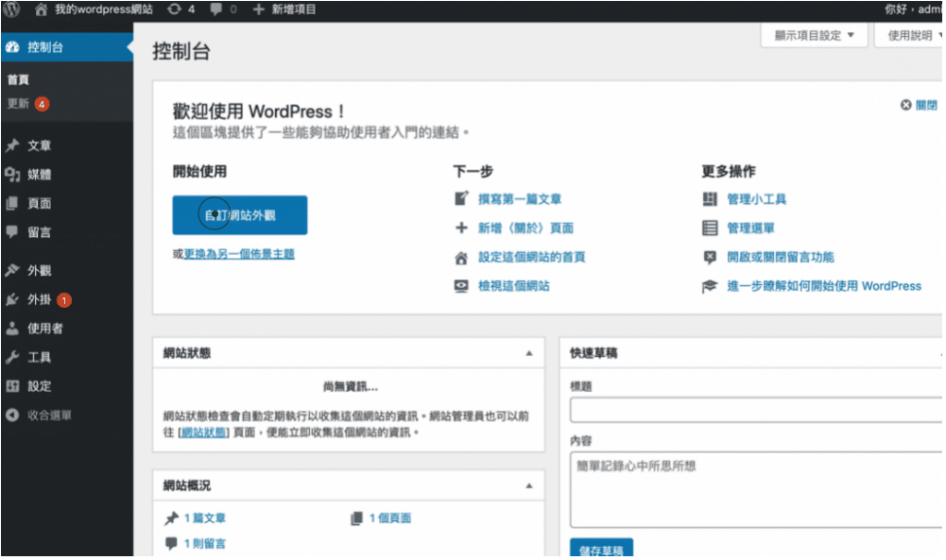This screenshot has height=560, width=946.
Task: Click the widgets icon beside 管理小工具
Action: [711, 199]
